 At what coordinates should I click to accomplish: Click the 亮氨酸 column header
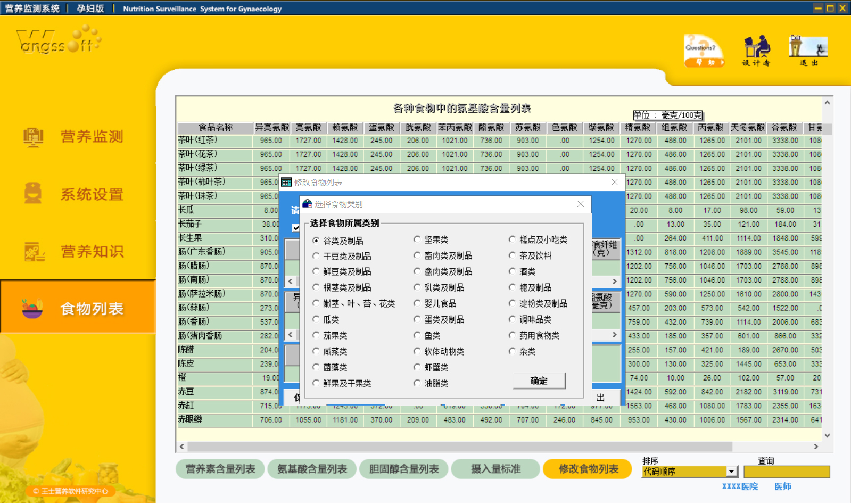click(x=308, y=128)
